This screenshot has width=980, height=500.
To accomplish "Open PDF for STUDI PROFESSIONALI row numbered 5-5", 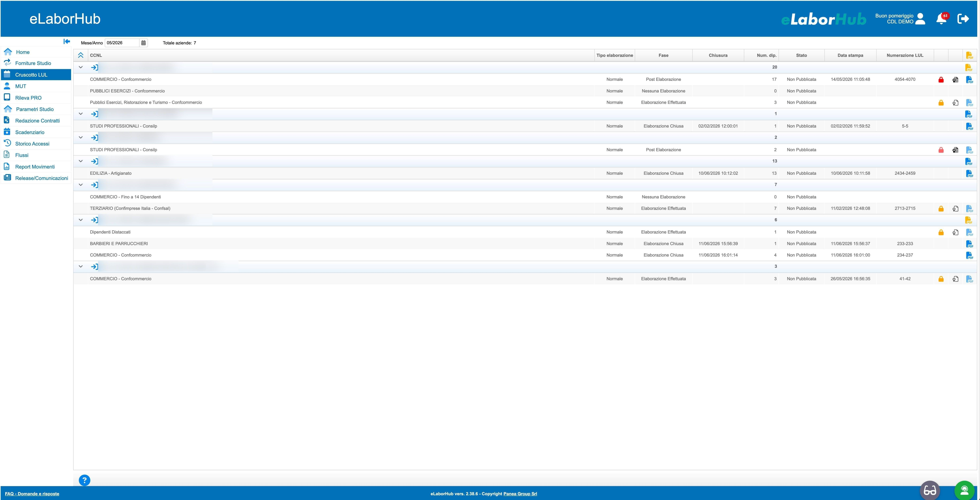I will click(969, 126).
